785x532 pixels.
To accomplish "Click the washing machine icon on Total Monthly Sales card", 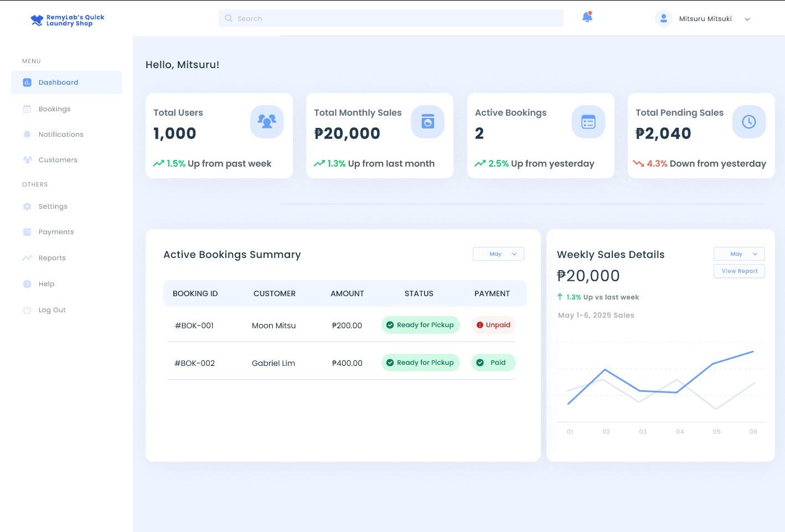I will [427, 122].
